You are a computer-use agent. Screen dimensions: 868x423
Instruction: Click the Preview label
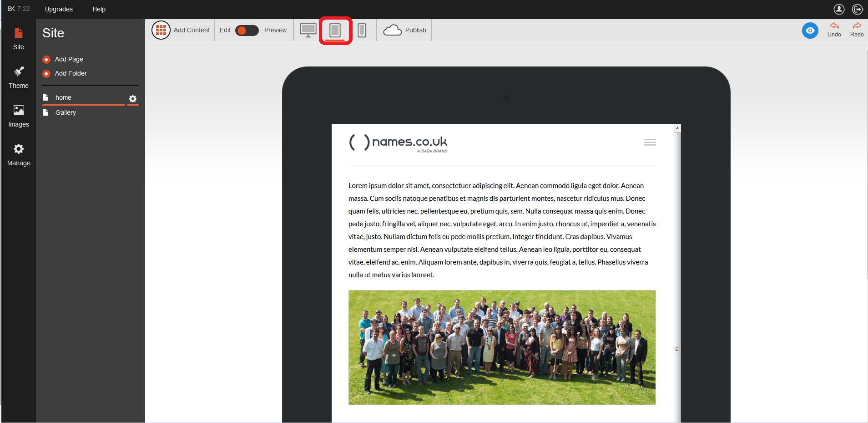click(275, 30)
